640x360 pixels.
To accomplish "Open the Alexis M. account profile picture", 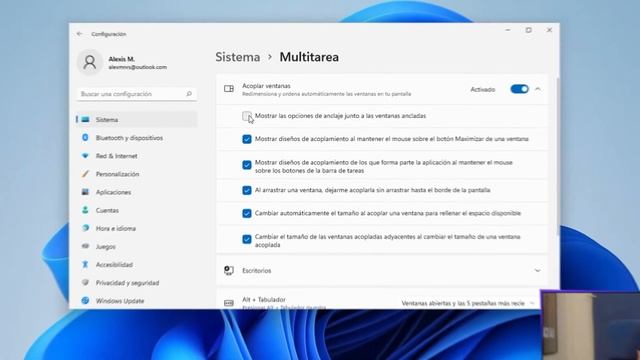I will [x=90, y=62].
